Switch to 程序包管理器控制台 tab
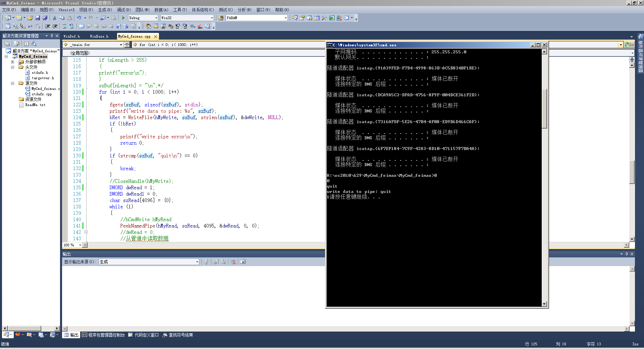This screenshot has width=644, height=349. (103, 335)
